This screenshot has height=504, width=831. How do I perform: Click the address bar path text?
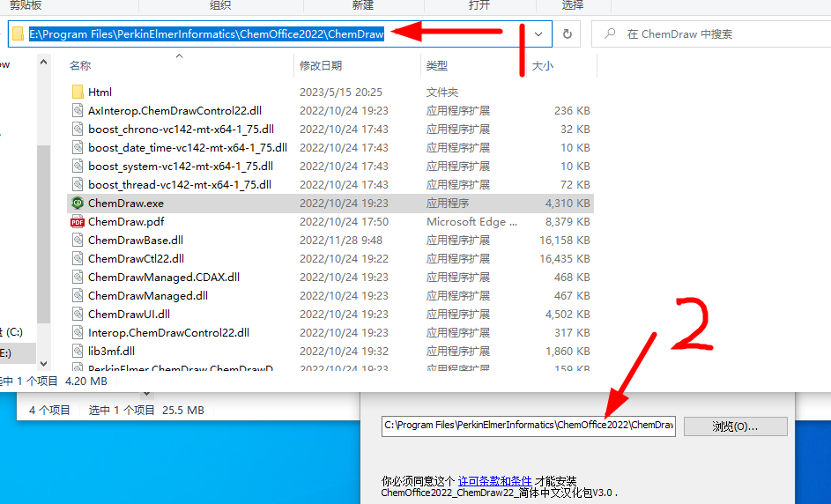click(206, 33)
